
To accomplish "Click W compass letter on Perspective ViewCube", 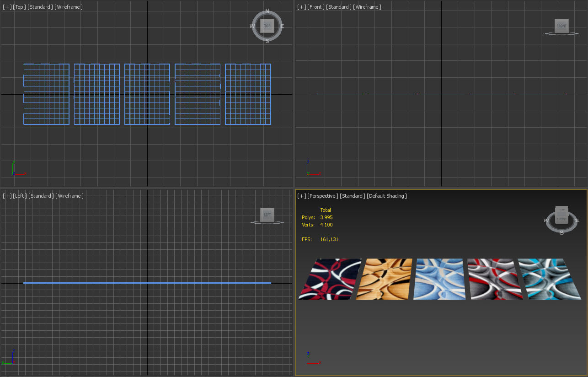I will pyautogui.click(x=546, y=221).
